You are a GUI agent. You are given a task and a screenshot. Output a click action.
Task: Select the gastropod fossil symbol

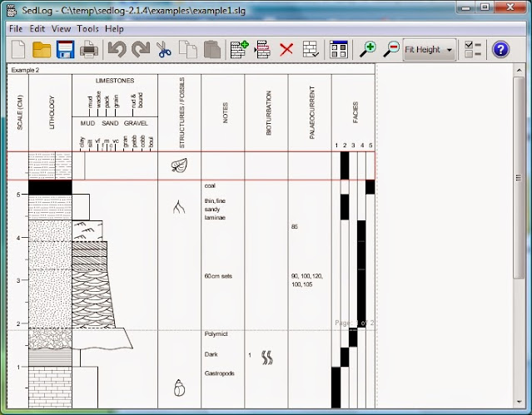[x=179, y=388]
